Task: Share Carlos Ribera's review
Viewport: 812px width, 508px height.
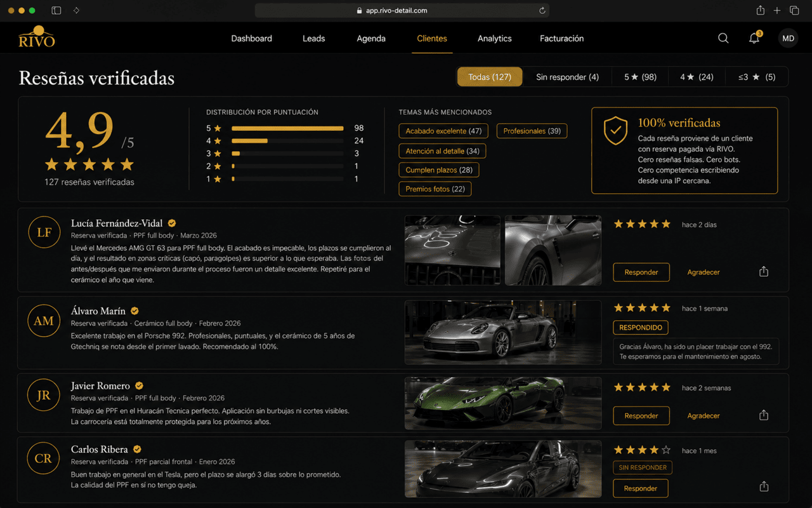Action: click(764, 487)
